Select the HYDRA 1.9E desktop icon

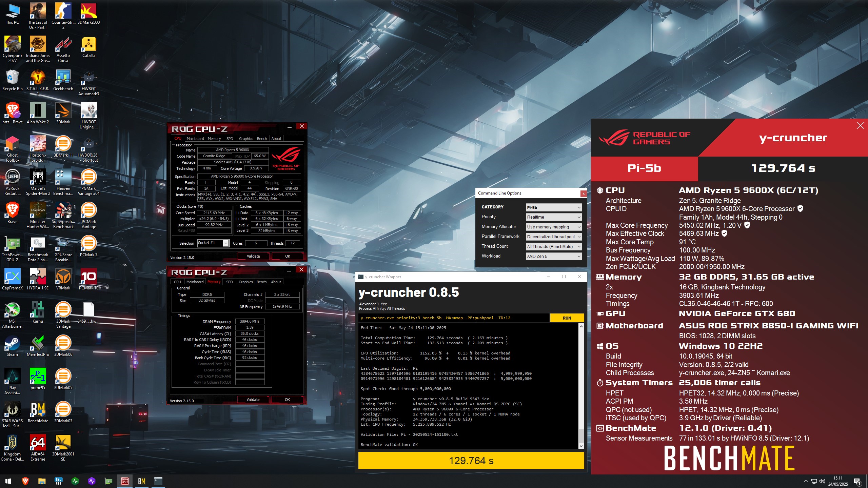click(x=38, y=279)
